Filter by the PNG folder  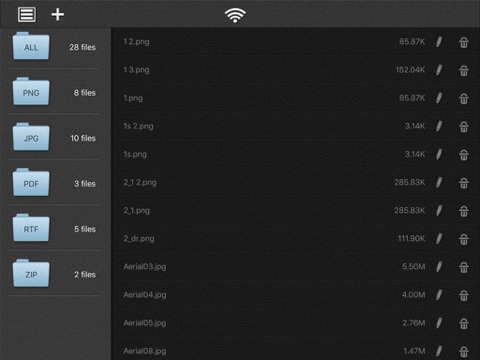[31, 92]
